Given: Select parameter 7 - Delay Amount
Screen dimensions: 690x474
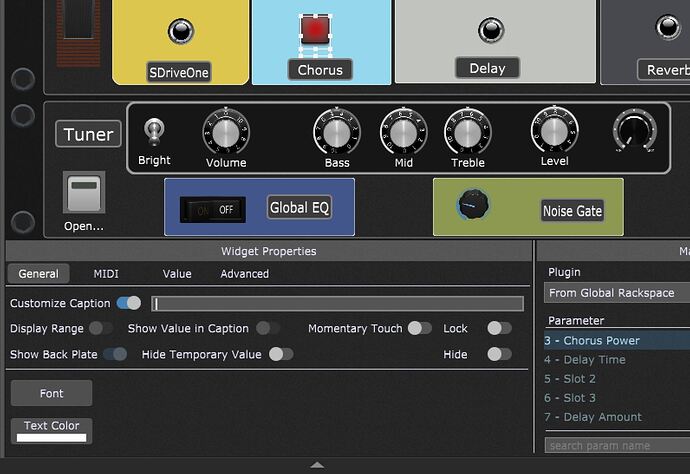Looking at the screenshot, I should tap(617, 417).
